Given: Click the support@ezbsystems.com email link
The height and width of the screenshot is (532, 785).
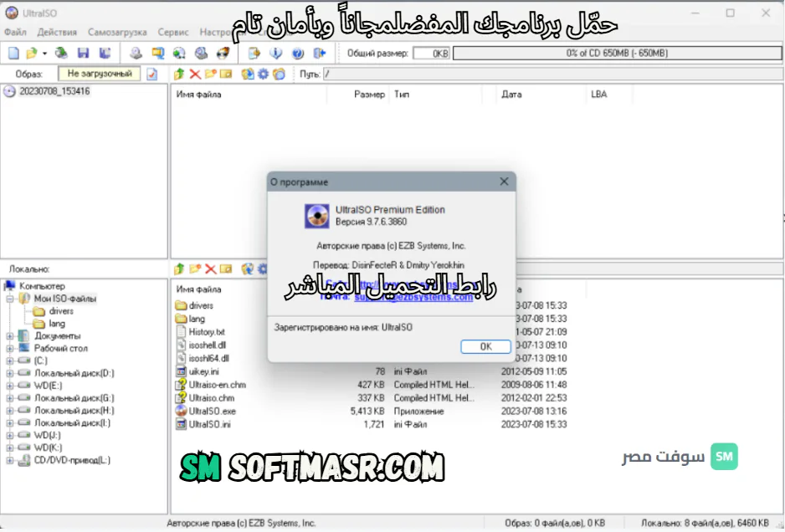Looking at the screenshot, I should tap(413, 297).
